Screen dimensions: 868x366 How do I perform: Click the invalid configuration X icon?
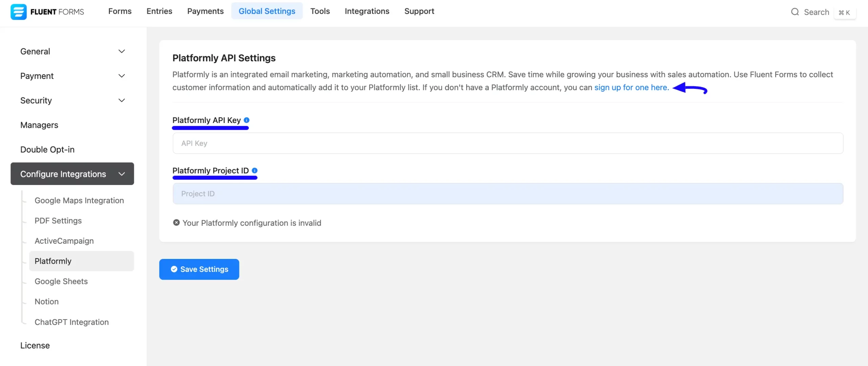[x=176, y=223]
